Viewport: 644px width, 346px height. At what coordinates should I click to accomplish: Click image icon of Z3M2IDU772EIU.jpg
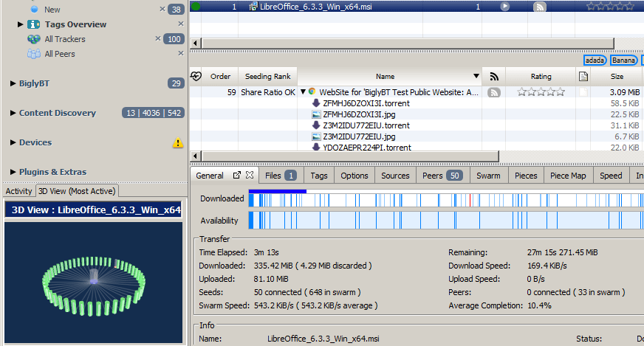tap(316, 136)
